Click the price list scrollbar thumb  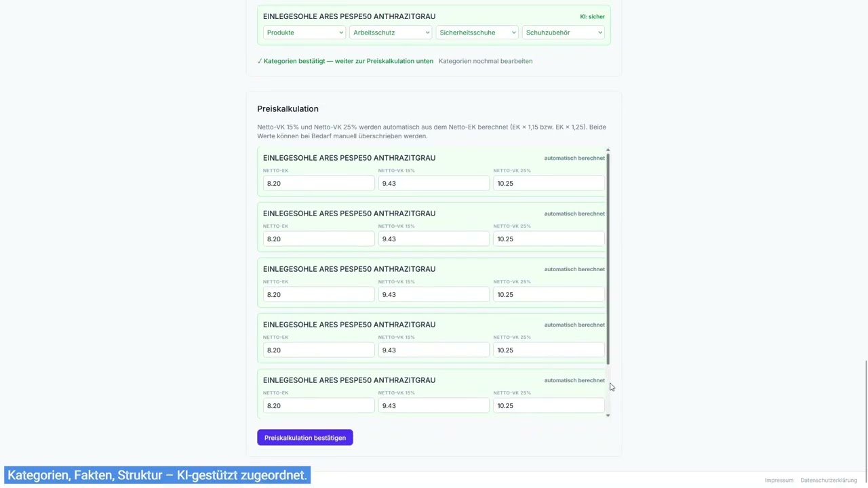tap(608, 259)
